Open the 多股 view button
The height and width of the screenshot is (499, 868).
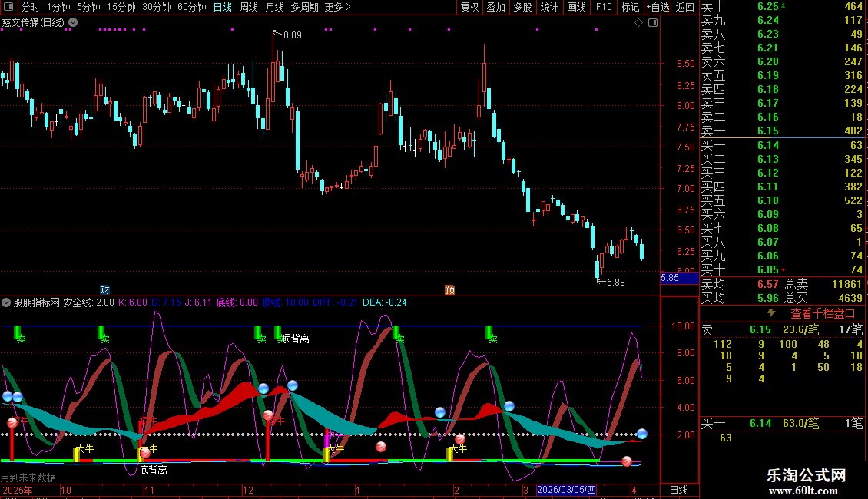tap(522, 7)
